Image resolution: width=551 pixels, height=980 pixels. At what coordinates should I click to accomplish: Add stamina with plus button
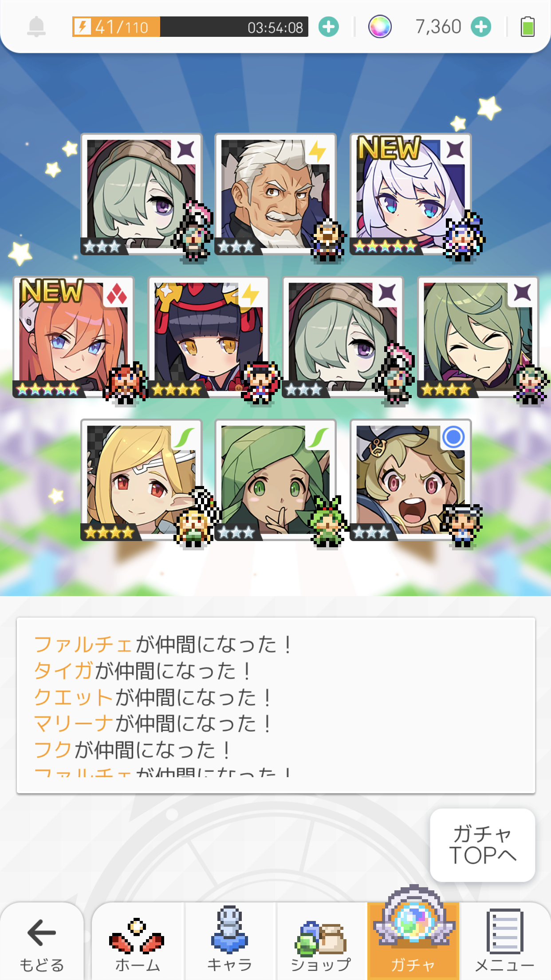329,27
